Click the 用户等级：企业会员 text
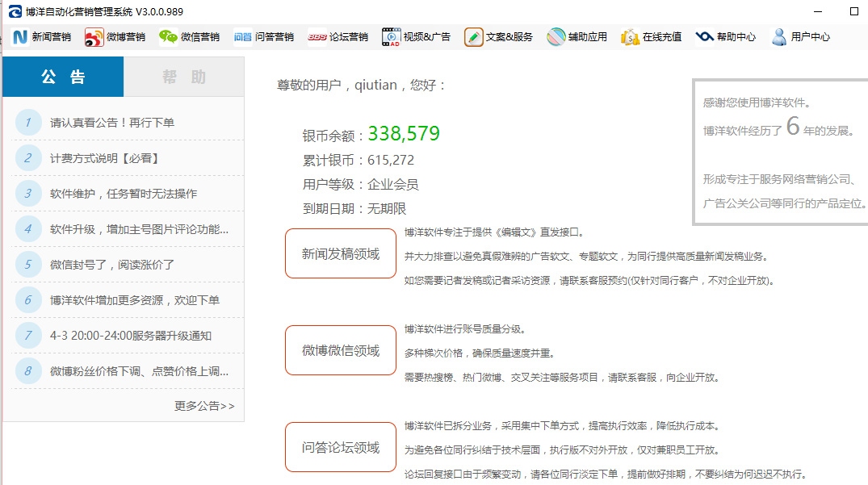This screenshot has height=485, width=868. 360,185
